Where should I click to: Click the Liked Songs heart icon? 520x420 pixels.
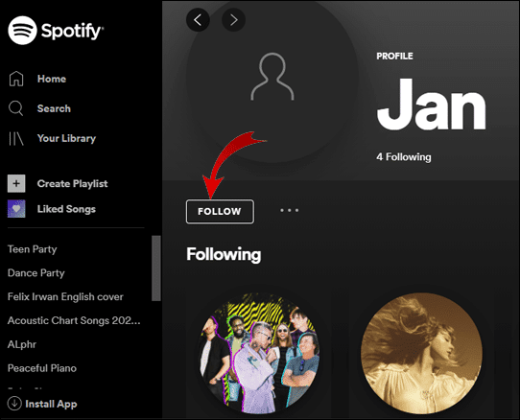click(16, 209)
